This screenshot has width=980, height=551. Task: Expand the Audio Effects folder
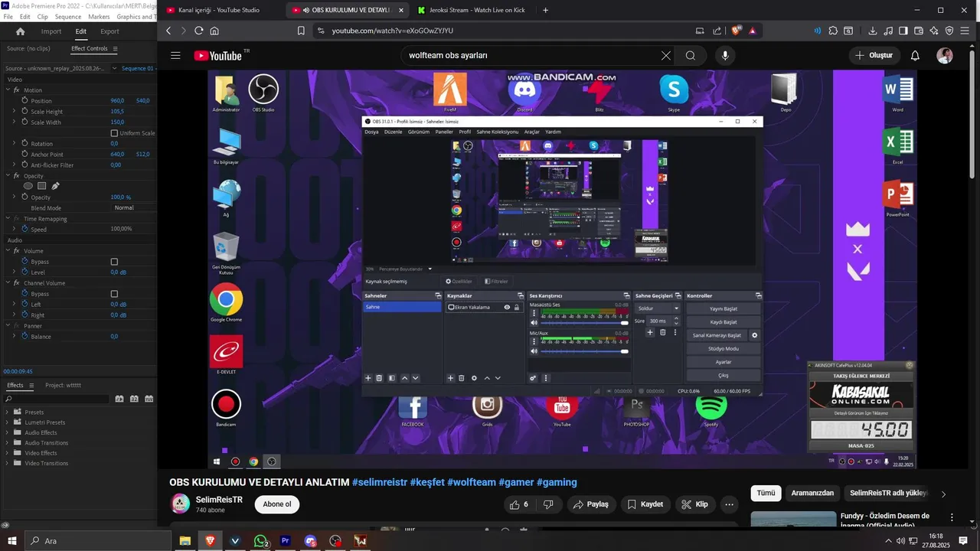(x=8, y=432)
